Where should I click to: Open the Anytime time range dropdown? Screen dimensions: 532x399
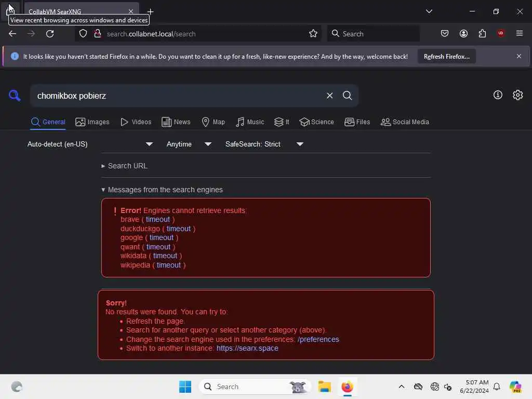pyautogui.click(x=189, y=144)
